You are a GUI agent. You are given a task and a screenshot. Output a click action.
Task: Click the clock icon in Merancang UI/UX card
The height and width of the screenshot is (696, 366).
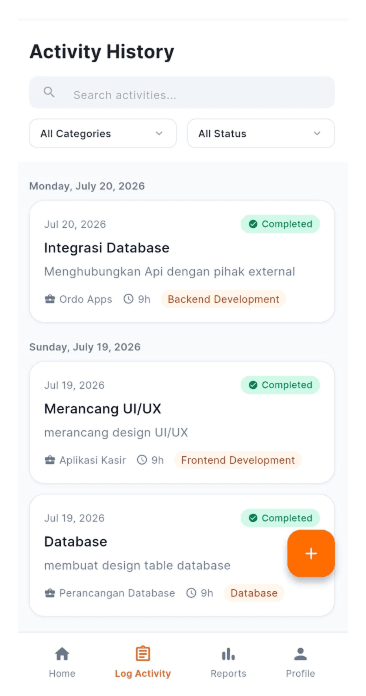[142, 460]
